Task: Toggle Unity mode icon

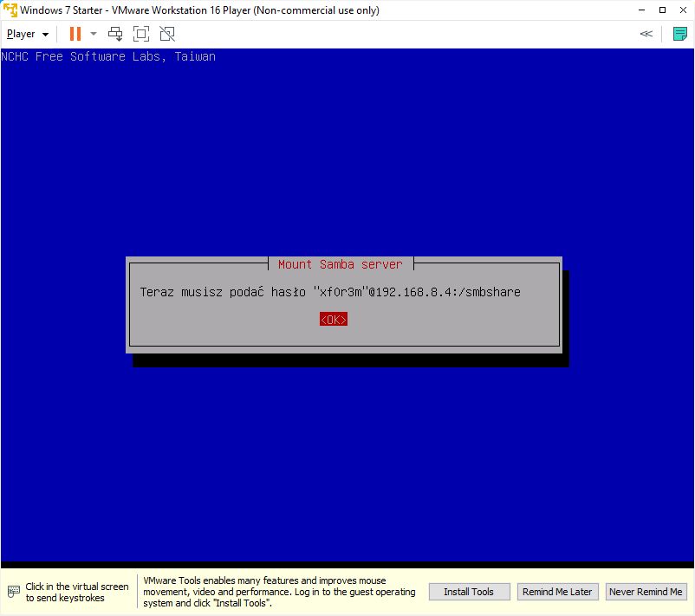Action: pyautogui.click(x=167, y=34)
